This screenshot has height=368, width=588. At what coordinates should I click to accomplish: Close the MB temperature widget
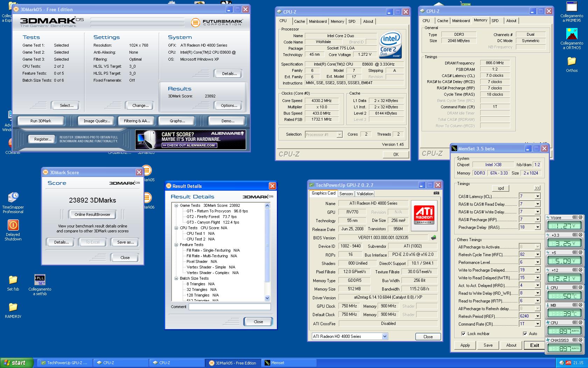click(x=581, y=305)
